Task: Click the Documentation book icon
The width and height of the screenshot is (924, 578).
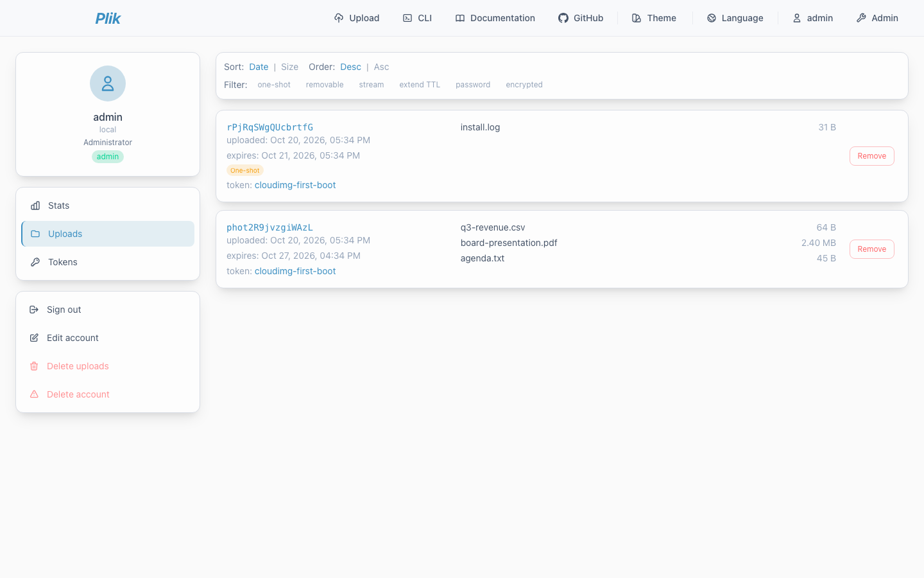Action: pyautogui.click(x=460, y=18)
